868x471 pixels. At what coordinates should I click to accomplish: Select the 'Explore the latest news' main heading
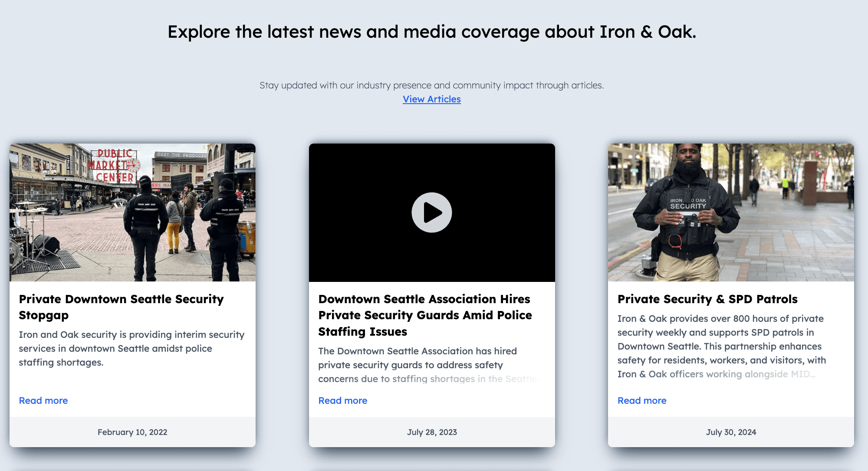click(x=432, y=32)
